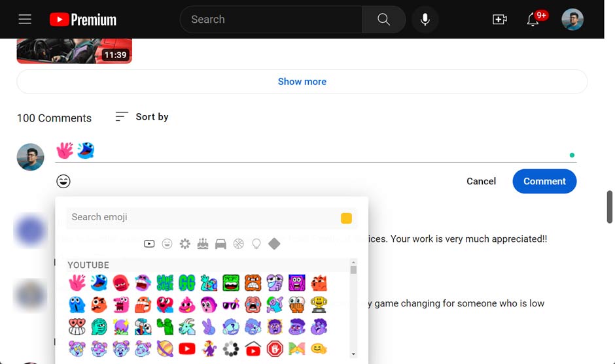Insert the gold trophy emoji
Image resolution: width=615 pixels, height=364 pixels.
click(319, 305)
